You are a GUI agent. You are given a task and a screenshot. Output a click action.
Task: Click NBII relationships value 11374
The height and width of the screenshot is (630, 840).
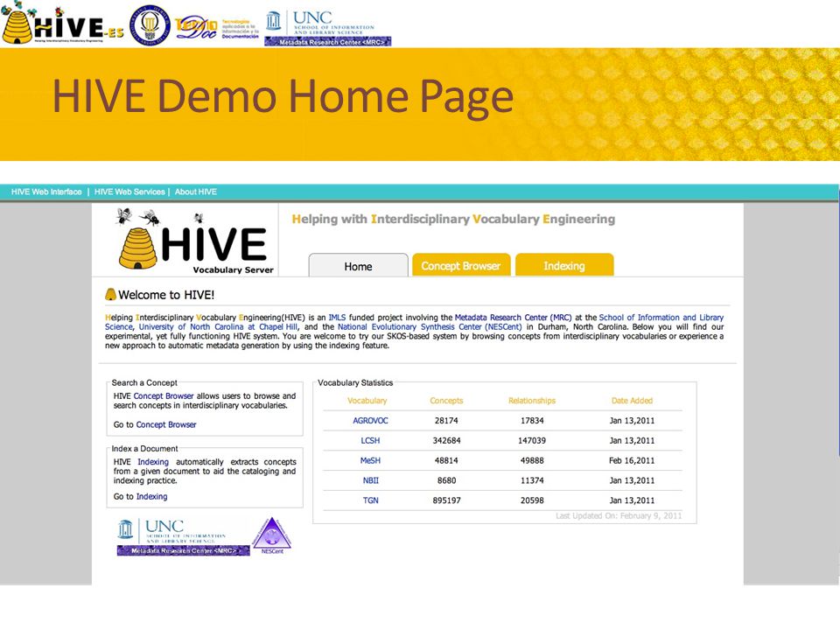coord(532,480)
